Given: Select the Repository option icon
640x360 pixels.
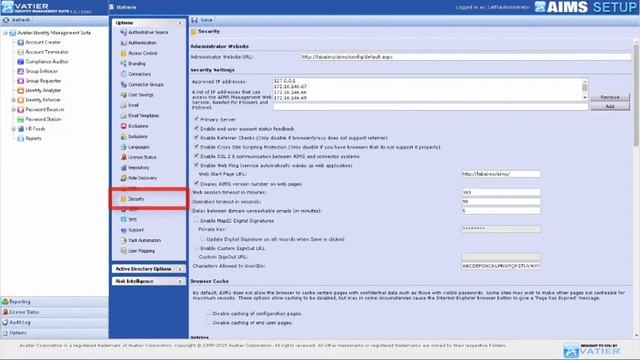Looking at the screenshot, I should 123,168.
